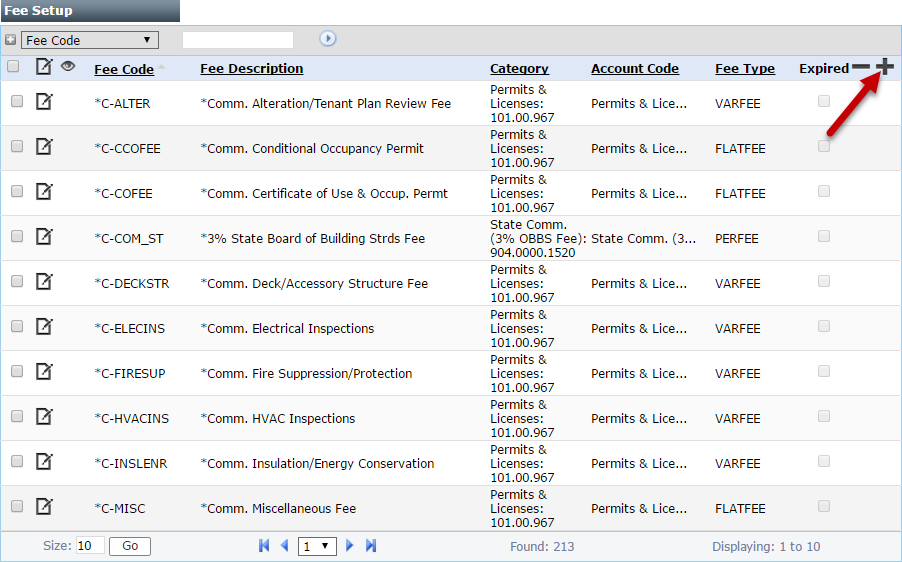Open the page number dropdown
The height and width of the screenshot is (562, 902).
[318, 546]
